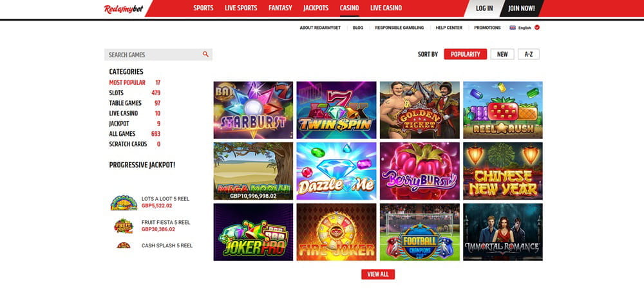Sort games by Popularity
The image size is (644, 291).
tap(466, 54)
